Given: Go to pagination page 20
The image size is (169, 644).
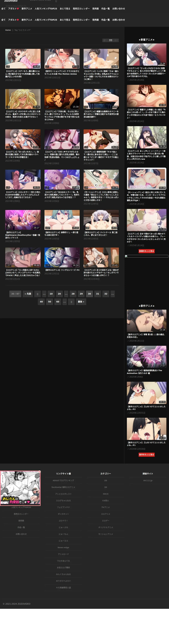Looking at the screenshot, I should [59, 294].
